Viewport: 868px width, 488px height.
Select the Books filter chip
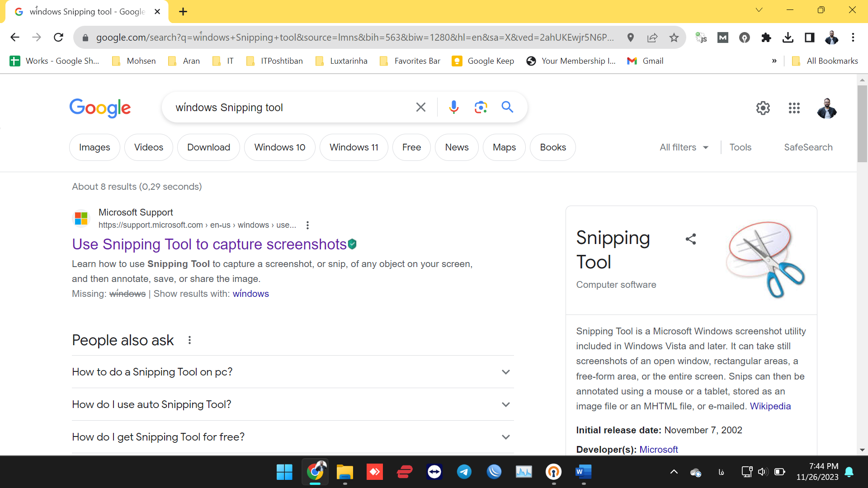coord(553,147)
